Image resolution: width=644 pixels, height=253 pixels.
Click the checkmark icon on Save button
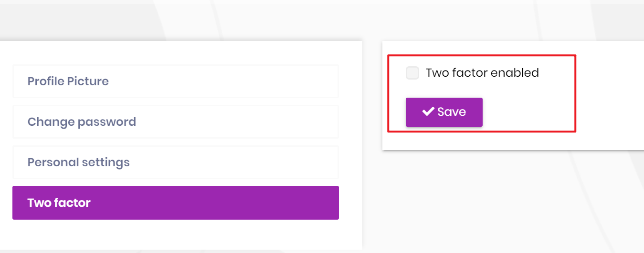pos(428,111)
